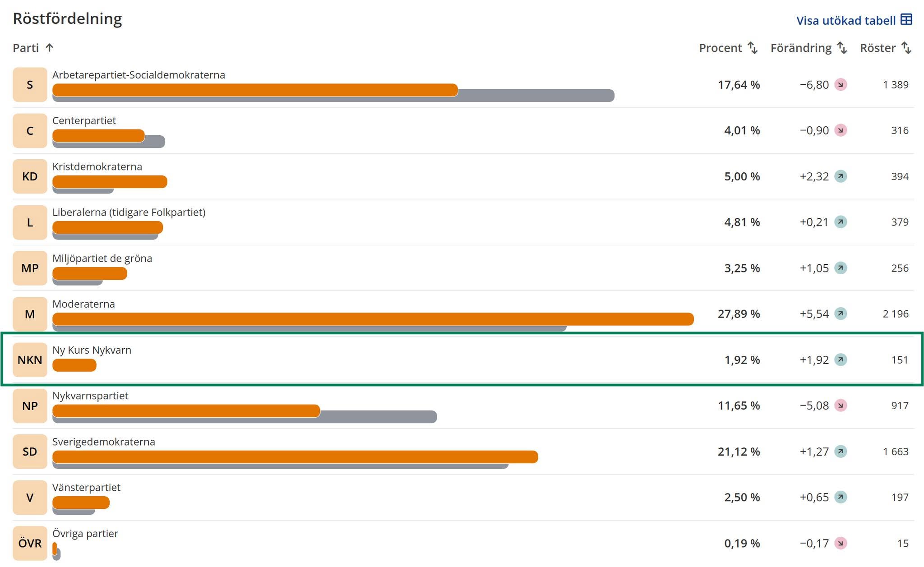This screenshot has width=924, height=567.
Task: Click the ÖVR party badge
Action: [30, 543]
